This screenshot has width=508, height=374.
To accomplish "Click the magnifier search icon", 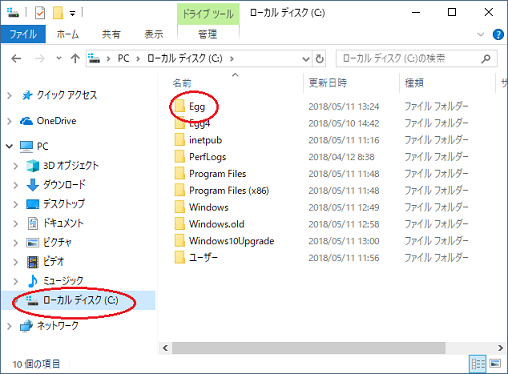I will [486, 59].
